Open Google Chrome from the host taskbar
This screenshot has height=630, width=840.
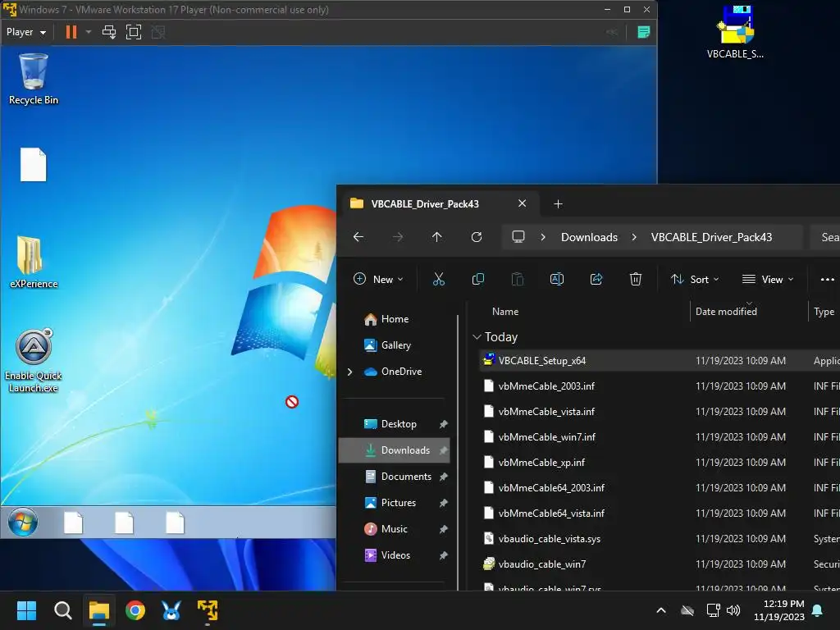pos(135,610)
